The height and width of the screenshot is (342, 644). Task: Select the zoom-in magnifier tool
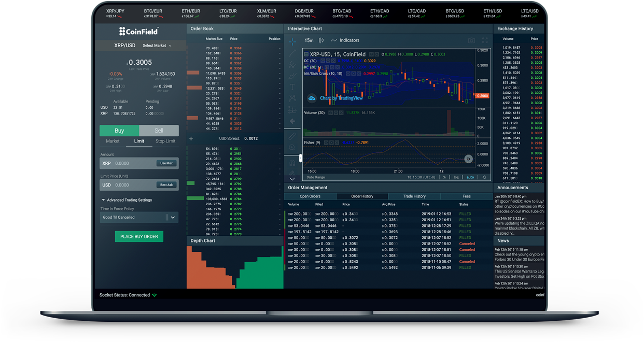point(292,148)
